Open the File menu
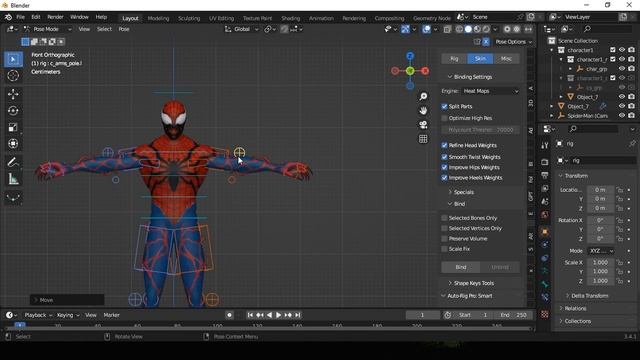Image resolution: width=640 pixels, height=360 pixels. click(20, 17)
